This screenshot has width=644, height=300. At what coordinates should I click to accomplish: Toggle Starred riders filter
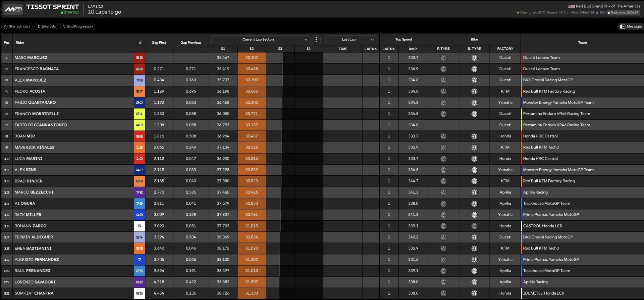pos(17,27)
